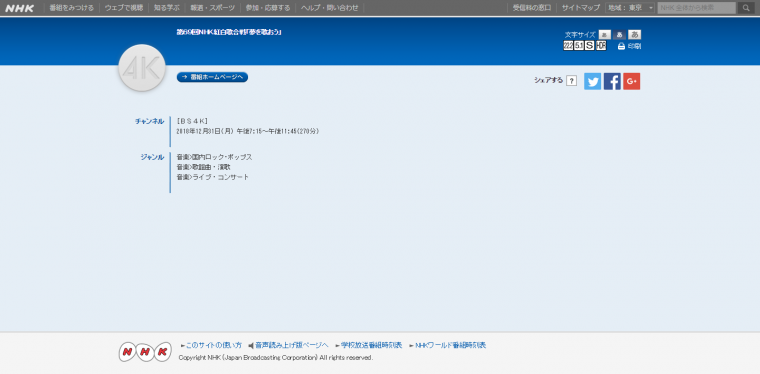Click the program title 第69回NHK紅白歌合戦
The height and width of the screenshot is (374, 760).
point(229,32)
